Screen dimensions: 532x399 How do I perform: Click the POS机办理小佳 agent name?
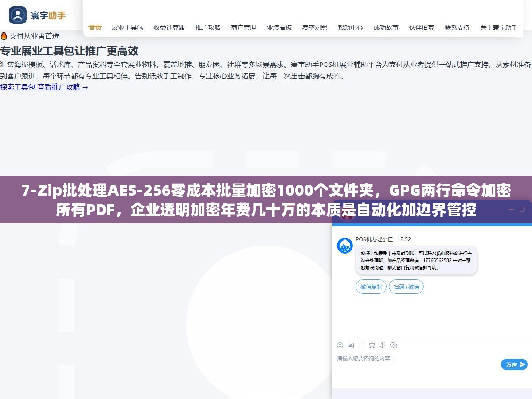(x=374, y=239)
